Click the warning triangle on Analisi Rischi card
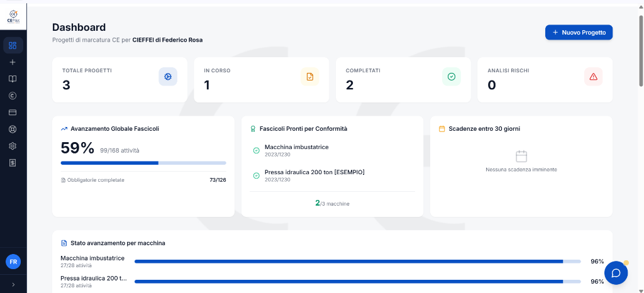Image resolution: width=644 pixels, height=293 pixels. pyautogui.click(x=593, y=77)
